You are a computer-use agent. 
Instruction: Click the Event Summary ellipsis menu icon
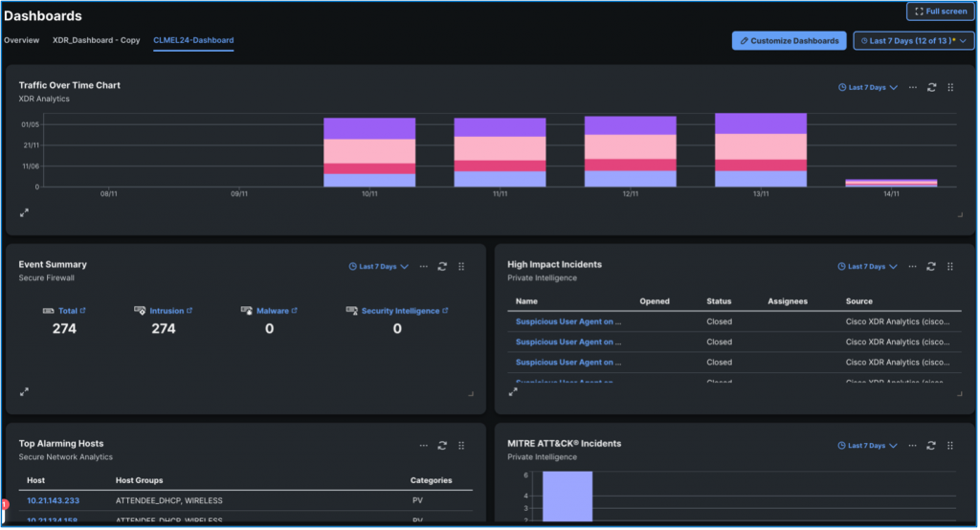[423, 267]
